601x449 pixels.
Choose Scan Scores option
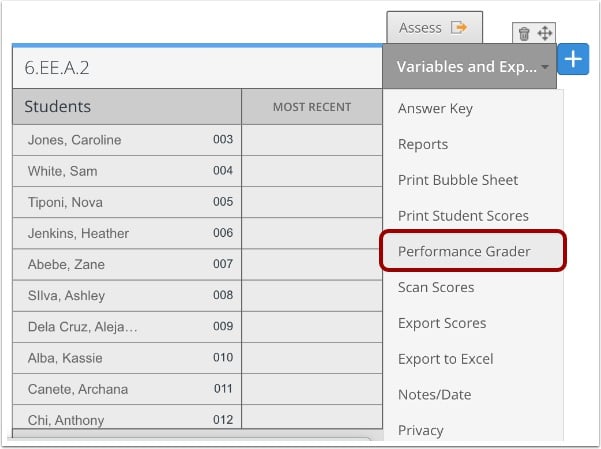[436, 287]
